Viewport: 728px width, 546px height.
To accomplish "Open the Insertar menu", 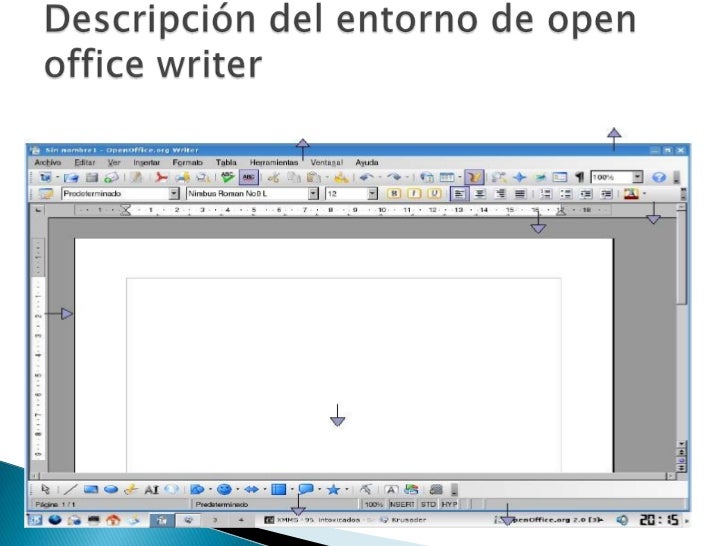I will click(146, 162).
